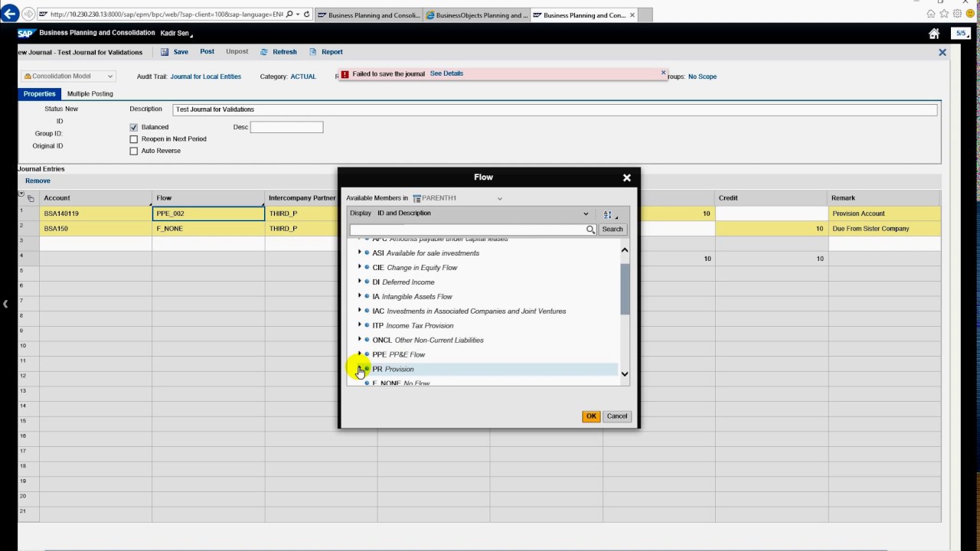Open the 5/5 counter indicator
This screenshot has height=551, width=980.
[x=961, y=34]
